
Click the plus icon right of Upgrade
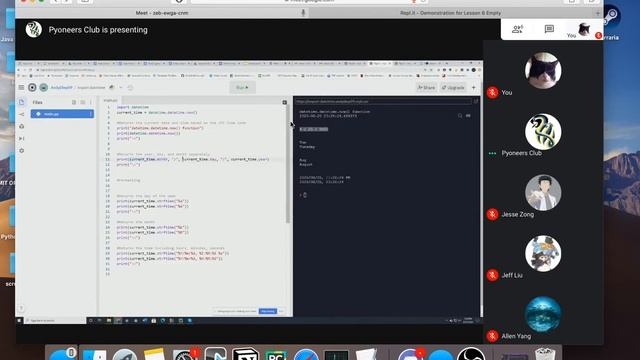point(473,87)
